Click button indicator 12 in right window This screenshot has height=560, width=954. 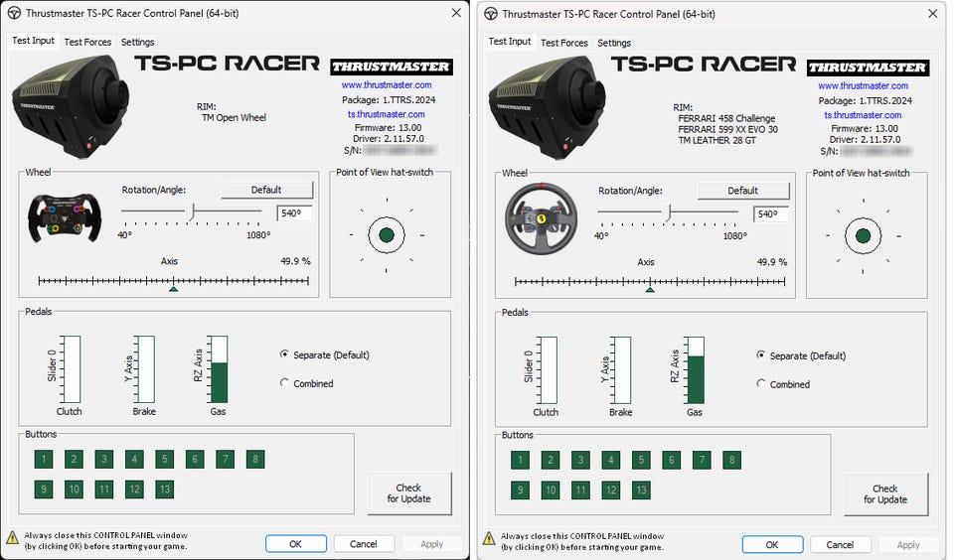click(611, 490)
